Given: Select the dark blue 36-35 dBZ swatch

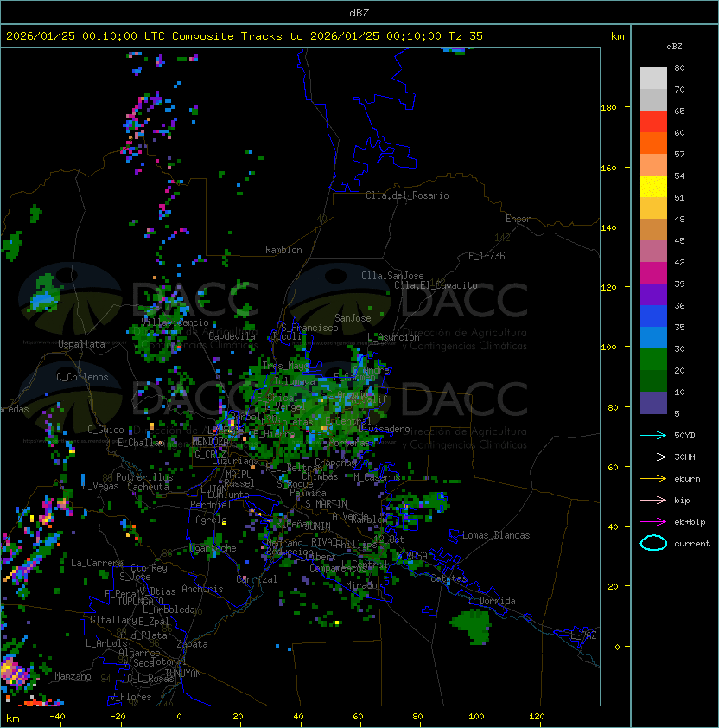Looking at the screenshot, I should click(x=653, y=316).
